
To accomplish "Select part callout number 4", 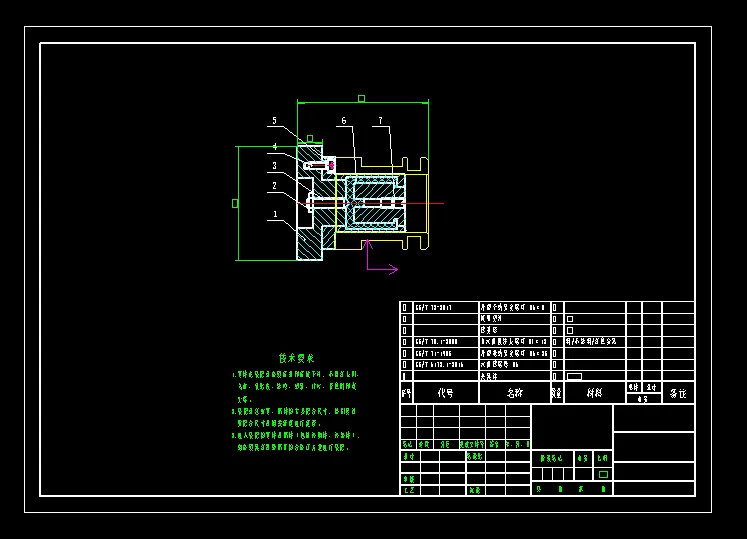I will pos(275,147).
